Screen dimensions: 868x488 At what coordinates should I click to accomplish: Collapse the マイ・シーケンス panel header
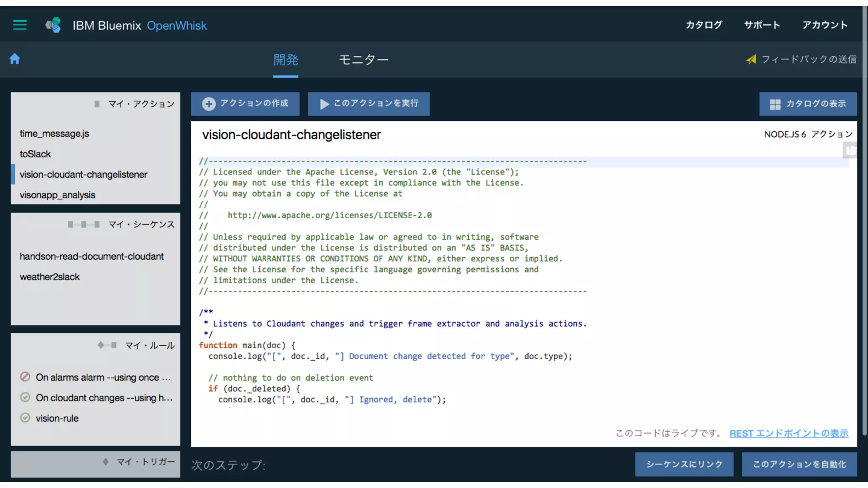141,225
